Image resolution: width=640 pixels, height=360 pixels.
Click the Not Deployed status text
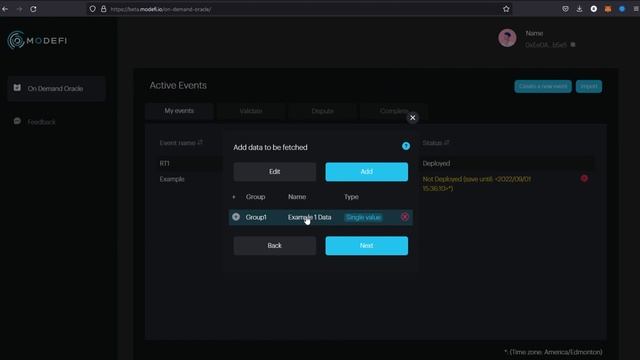tap(477, 184)
